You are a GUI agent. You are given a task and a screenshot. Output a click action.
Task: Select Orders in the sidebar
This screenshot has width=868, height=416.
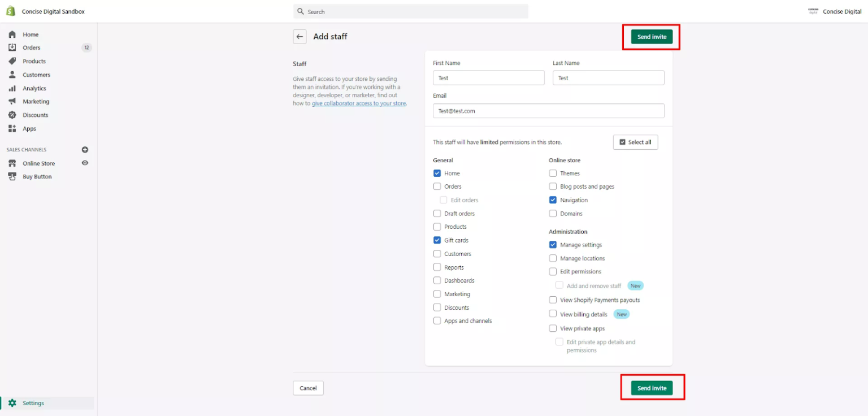point(30,47)
